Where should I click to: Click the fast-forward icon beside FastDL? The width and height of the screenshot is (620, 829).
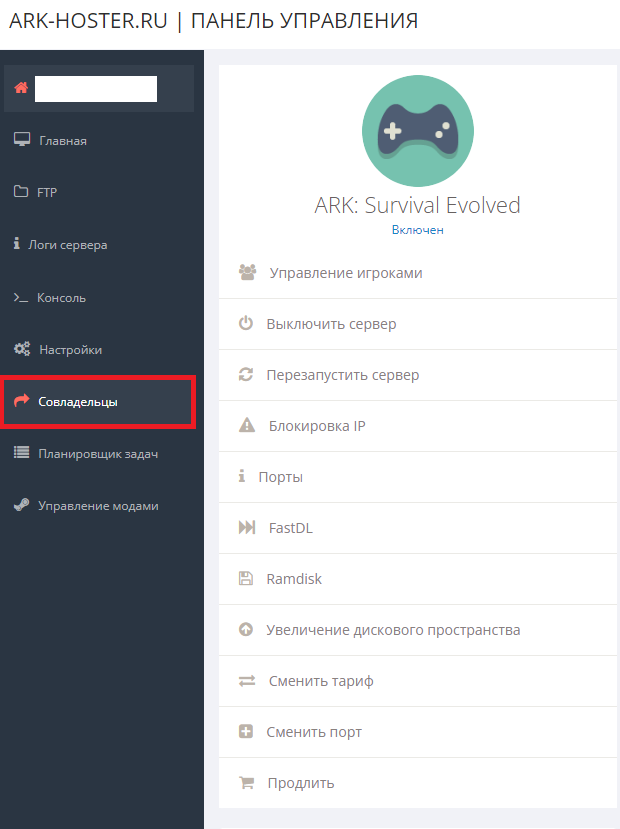coord(247,527)
